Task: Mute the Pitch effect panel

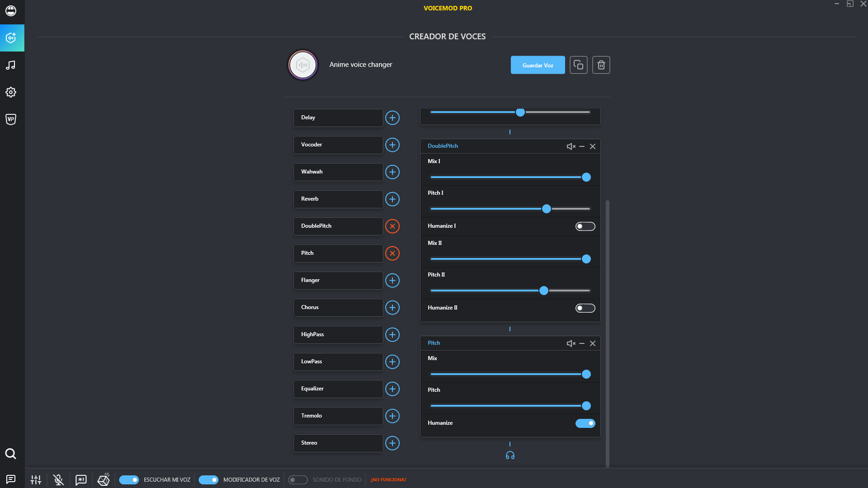Action: (x=571, y=343)
